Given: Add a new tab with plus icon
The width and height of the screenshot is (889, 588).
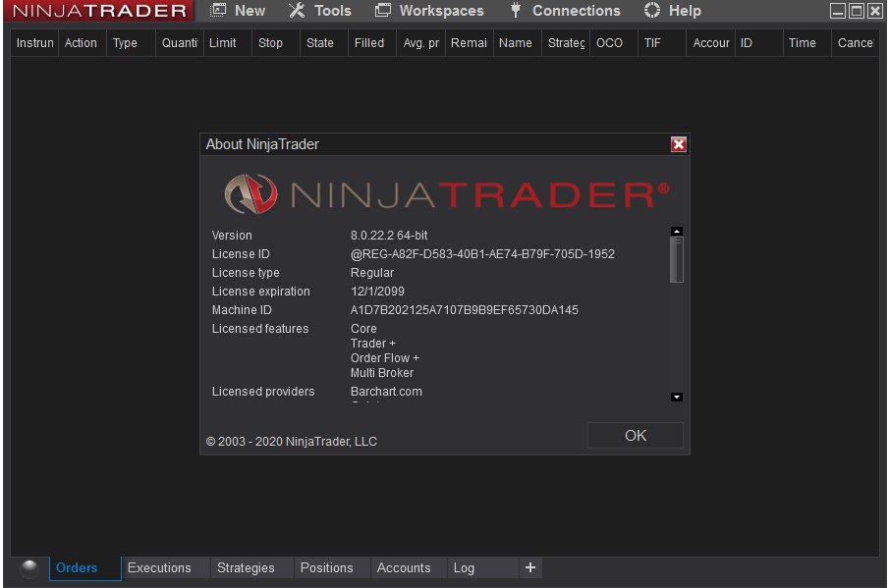Looking at the screenshot, I should 530,567.
